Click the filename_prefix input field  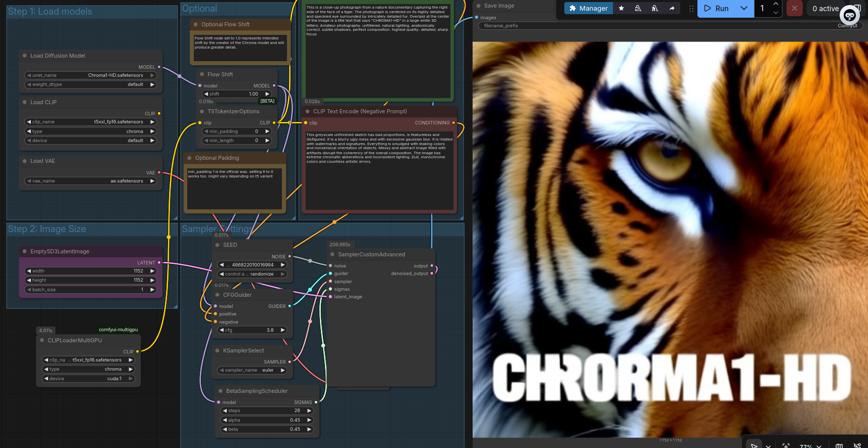tap(670, 26)
